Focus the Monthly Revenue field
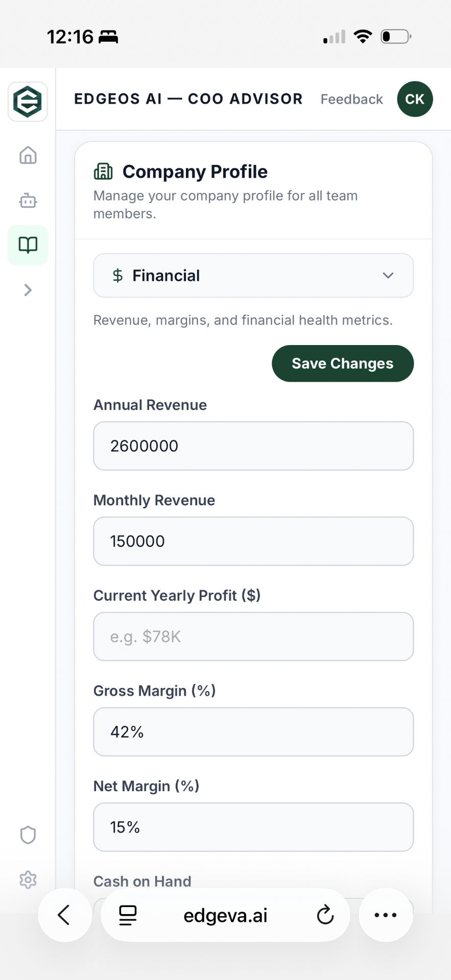The width and height of the screenshot is (451, 980). pyautogui.click(x=253, y=541)
